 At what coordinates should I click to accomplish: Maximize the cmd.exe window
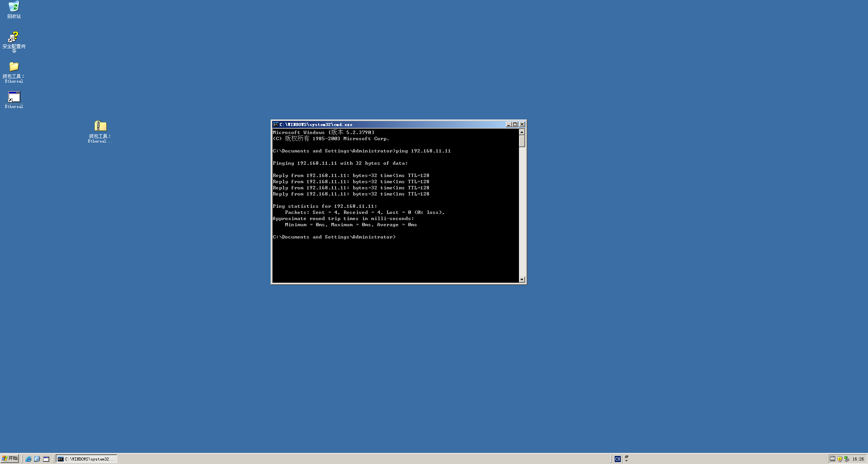click(515, 124)
